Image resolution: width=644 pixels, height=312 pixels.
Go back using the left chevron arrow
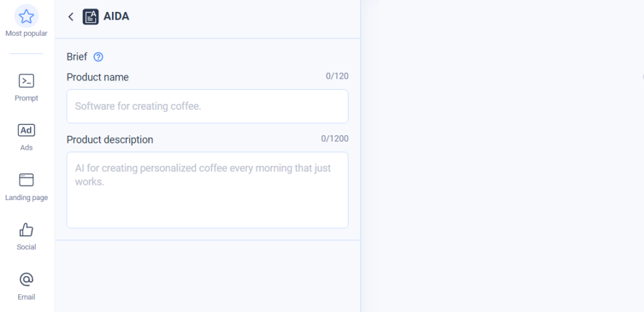coord(70,17)
